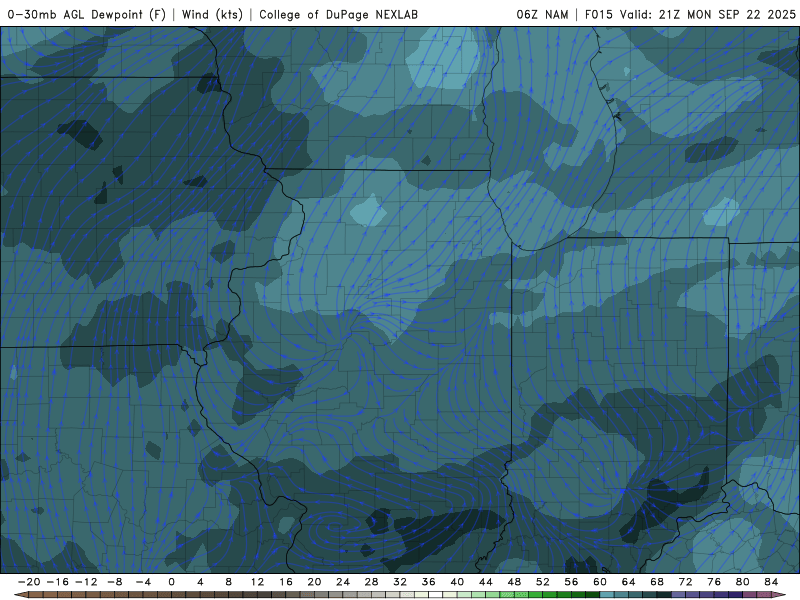Viewport: 800px width, 600px height.
Task: Pick the -8 legend value
Action: click(x=114, y=582)
